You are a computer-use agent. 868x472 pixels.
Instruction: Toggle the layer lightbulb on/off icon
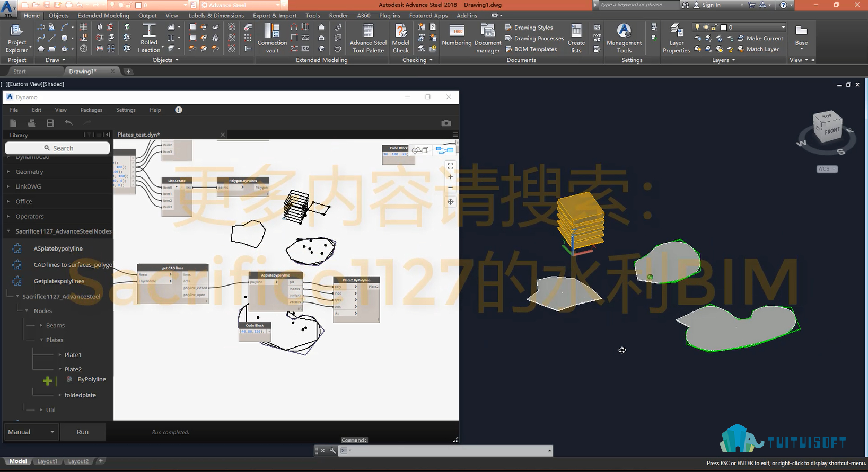697,27
